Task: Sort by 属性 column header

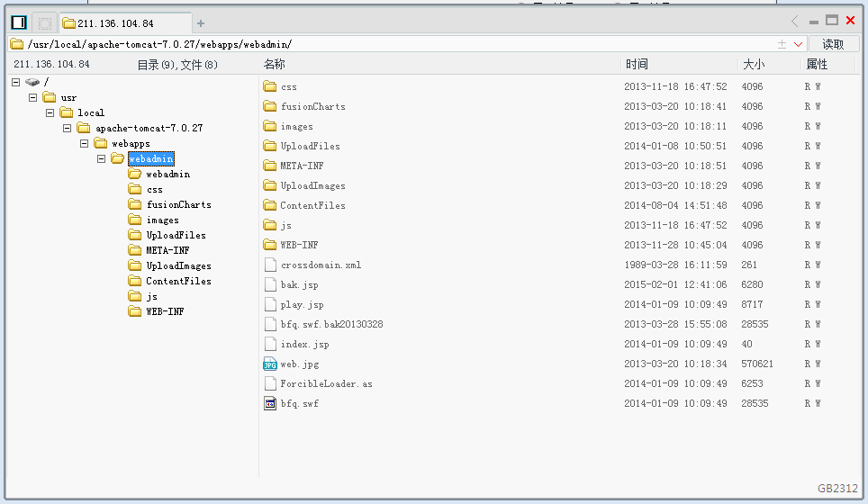Action: 817,64
